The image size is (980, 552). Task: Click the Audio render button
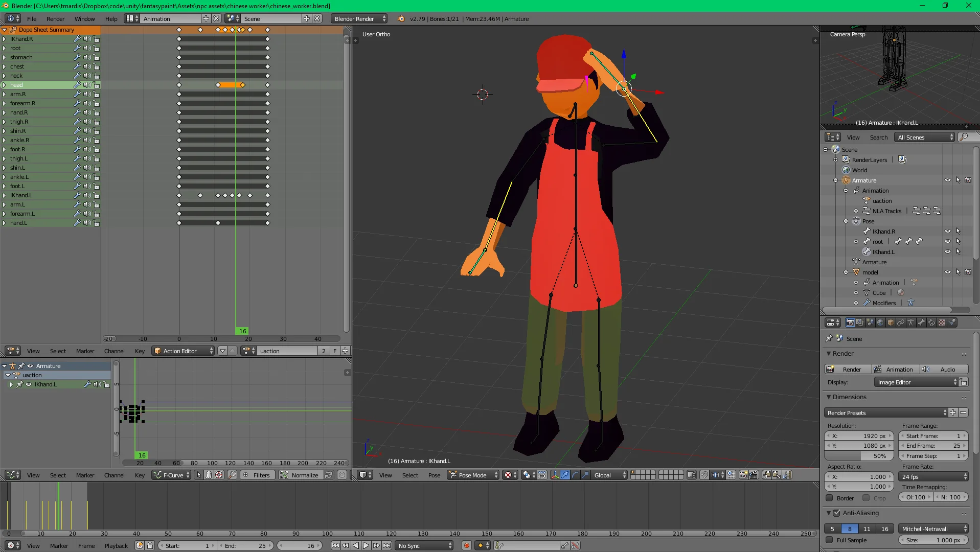click(x=944, y=369)
